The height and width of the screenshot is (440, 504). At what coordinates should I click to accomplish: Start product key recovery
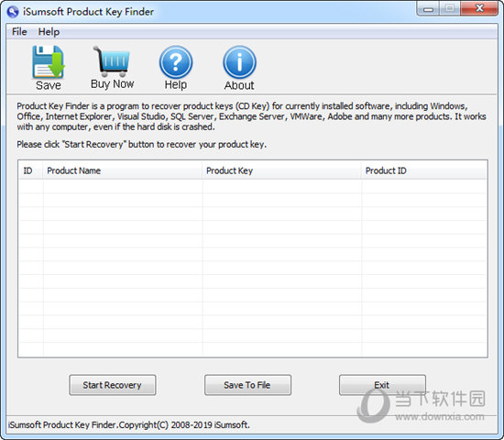coord(112,385)
